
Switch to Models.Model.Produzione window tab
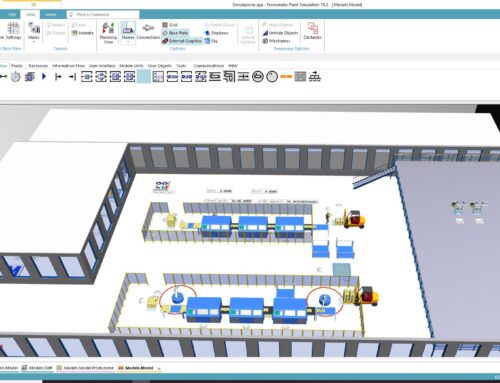coord(85,368)
